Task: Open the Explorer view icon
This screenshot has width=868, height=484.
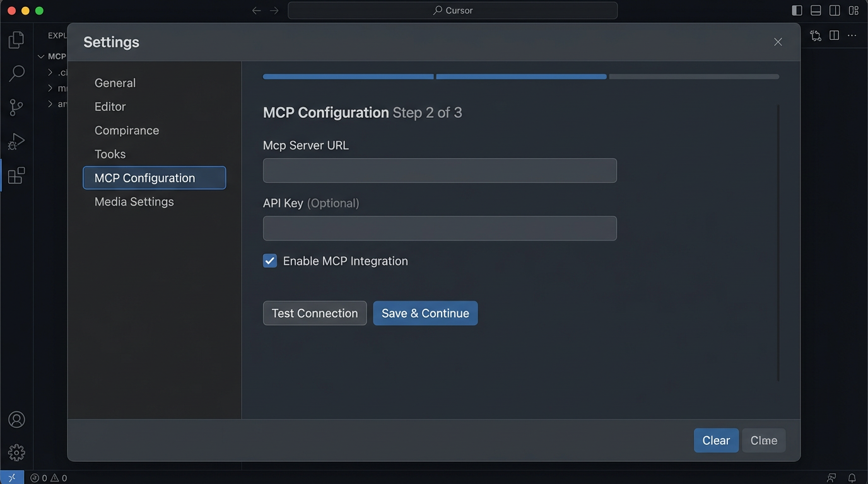Action: tap(16, 39)
